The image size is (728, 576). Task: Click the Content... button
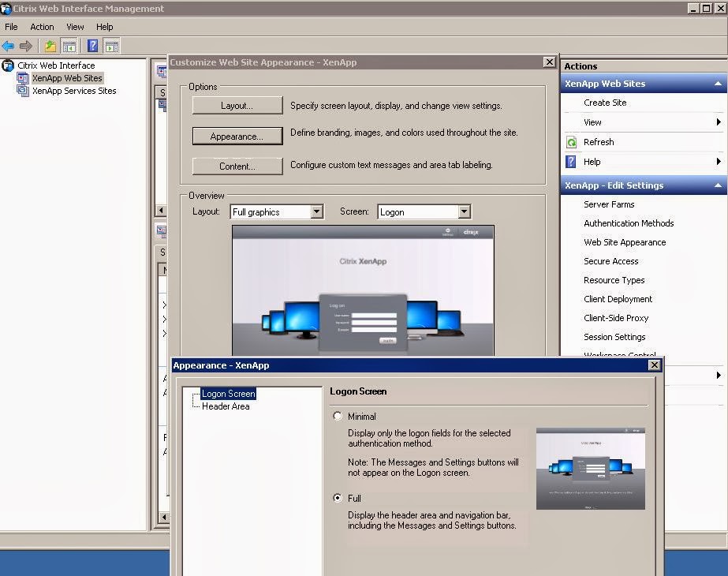pyautogui.click(x=237, y=166)
